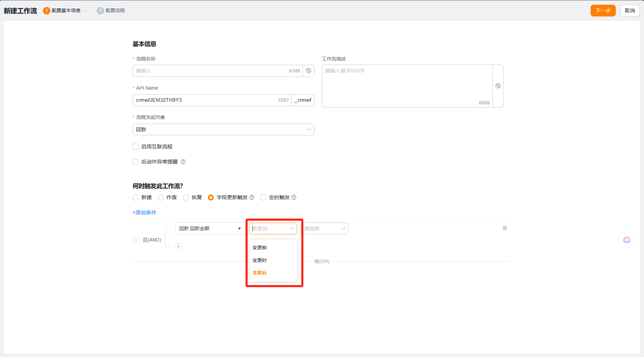Choose the 定时触发 radio option
644x357 pixels.
263,197
